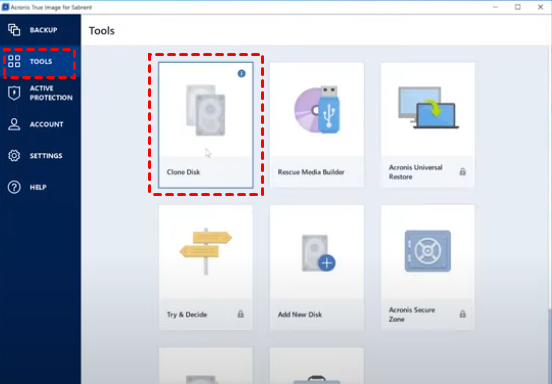This screenshot has width=552, height=384.
Task: Click the Tools page heading
Action: click(x=102, y=31)
